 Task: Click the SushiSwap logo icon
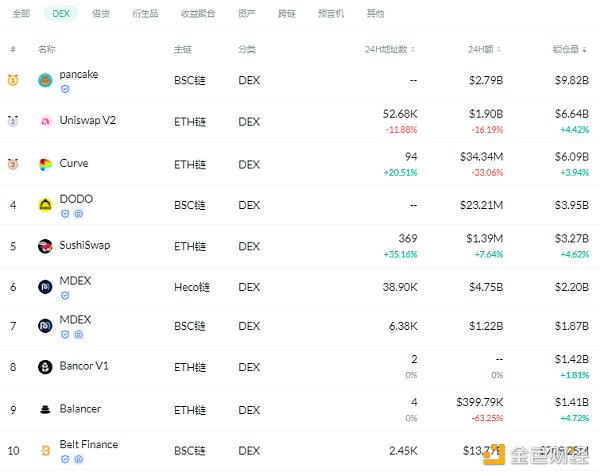[45, 246]
